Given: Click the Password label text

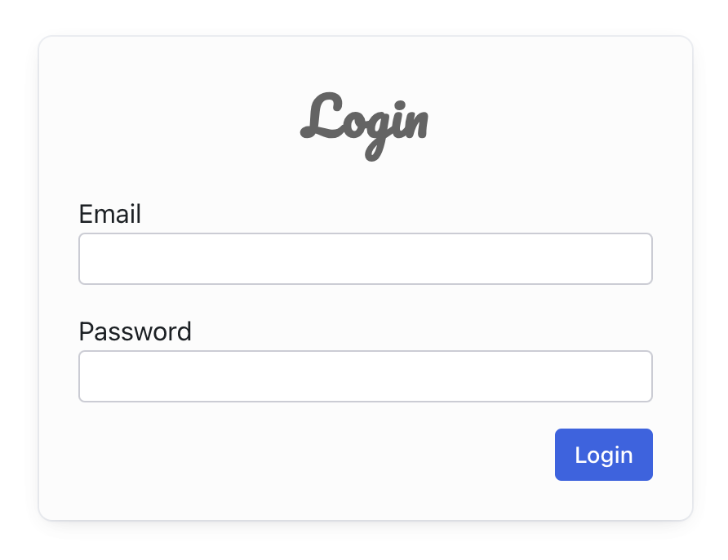Looking at the screenshot, I should 135,331.
